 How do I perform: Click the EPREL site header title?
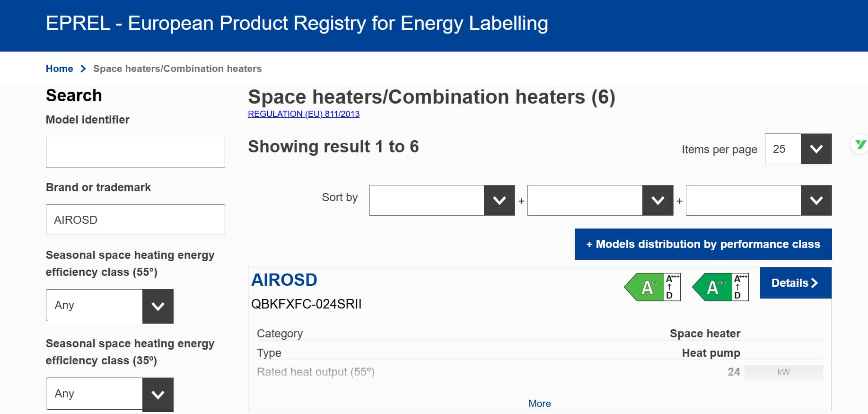297,23
